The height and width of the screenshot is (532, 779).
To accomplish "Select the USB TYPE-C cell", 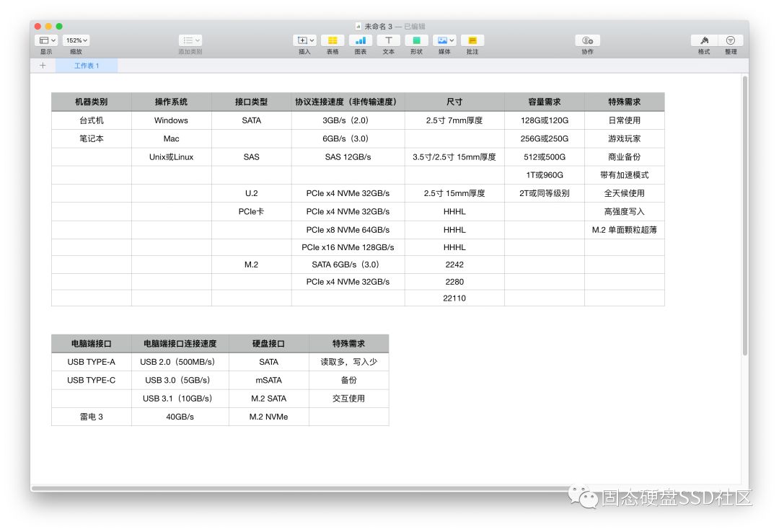I will coord(92,380).
